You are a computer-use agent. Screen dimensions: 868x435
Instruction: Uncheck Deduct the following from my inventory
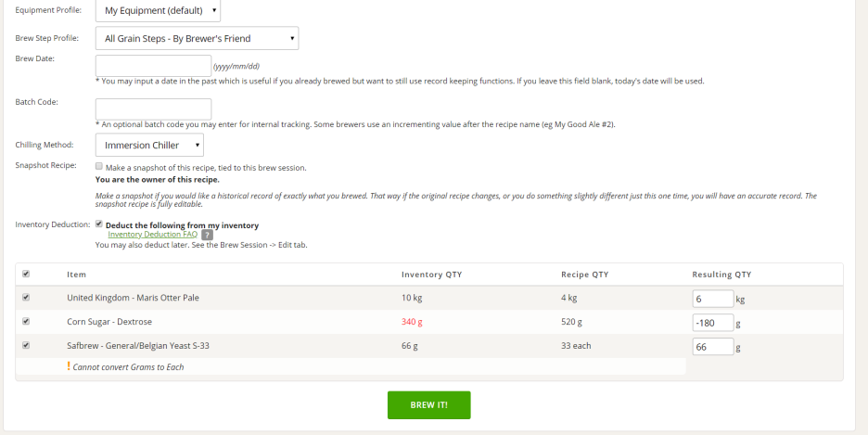[99, 224]
